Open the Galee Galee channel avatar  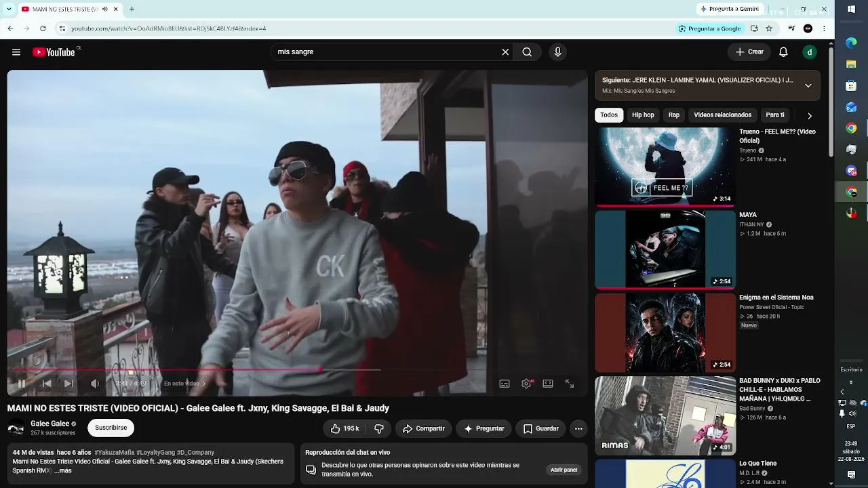16,428
